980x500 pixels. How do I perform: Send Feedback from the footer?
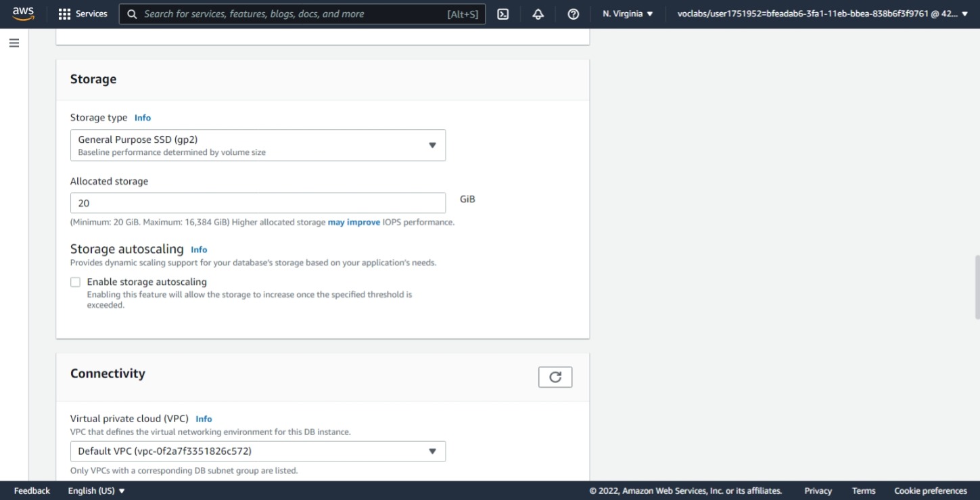click(31, 491)
